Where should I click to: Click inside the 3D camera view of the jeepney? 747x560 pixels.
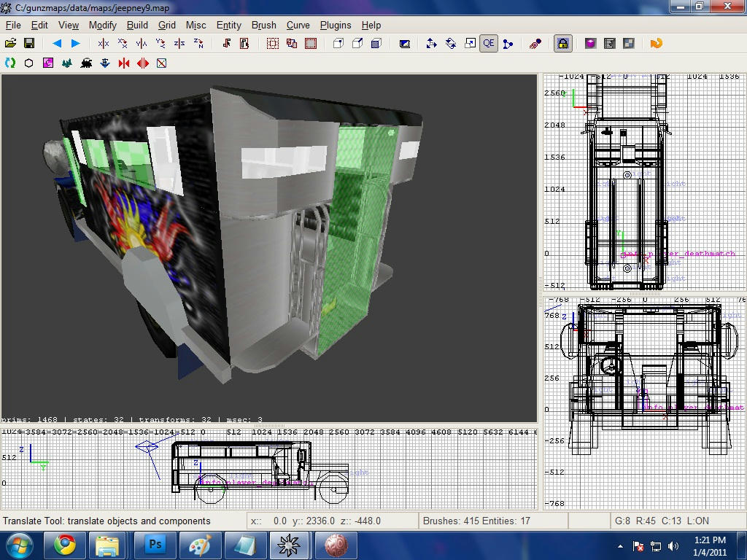pos(268,248)
